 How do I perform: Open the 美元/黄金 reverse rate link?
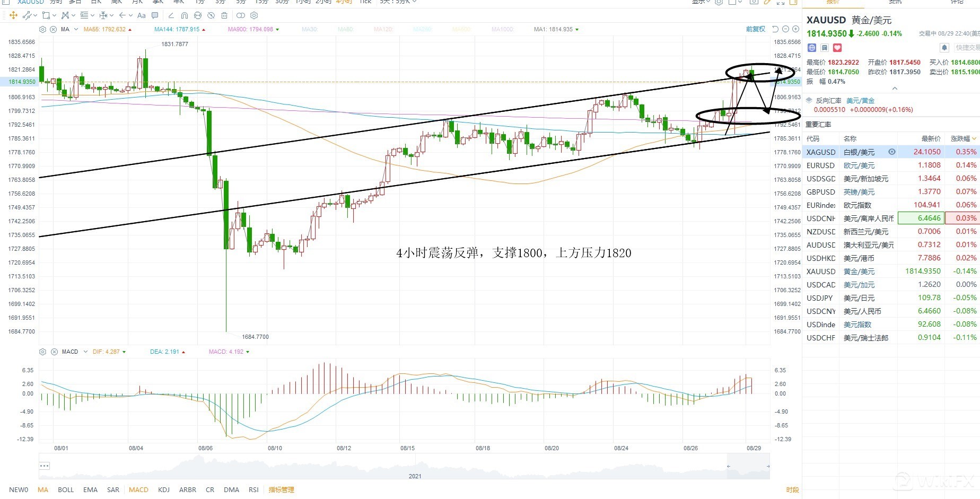[860, 100]
